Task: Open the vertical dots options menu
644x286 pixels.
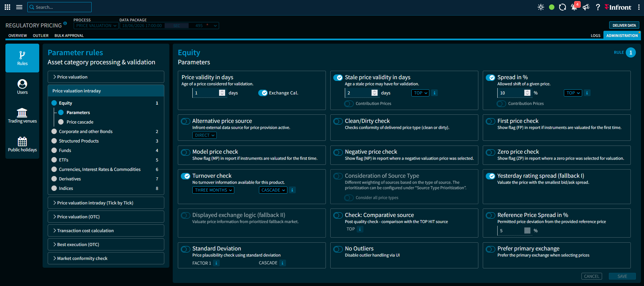Action: click(639, 7)
